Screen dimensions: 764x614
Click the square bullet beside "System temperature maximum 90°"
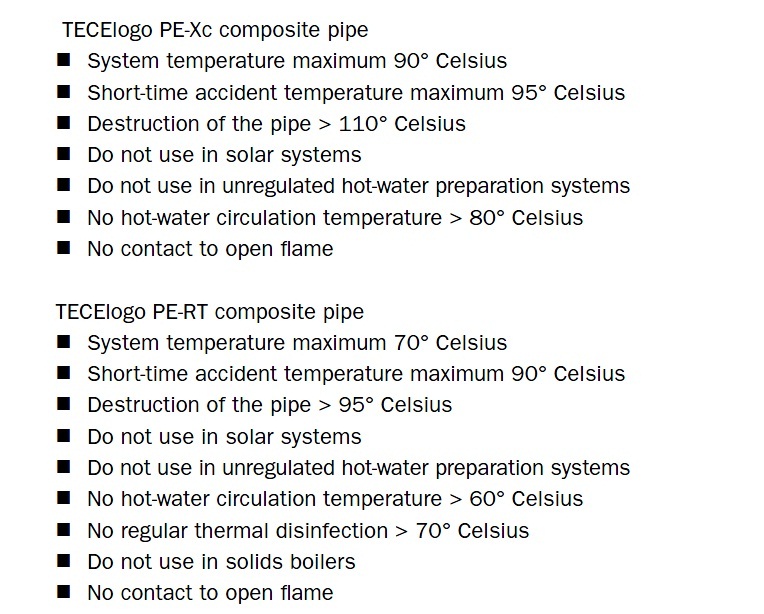coord(64,61)
